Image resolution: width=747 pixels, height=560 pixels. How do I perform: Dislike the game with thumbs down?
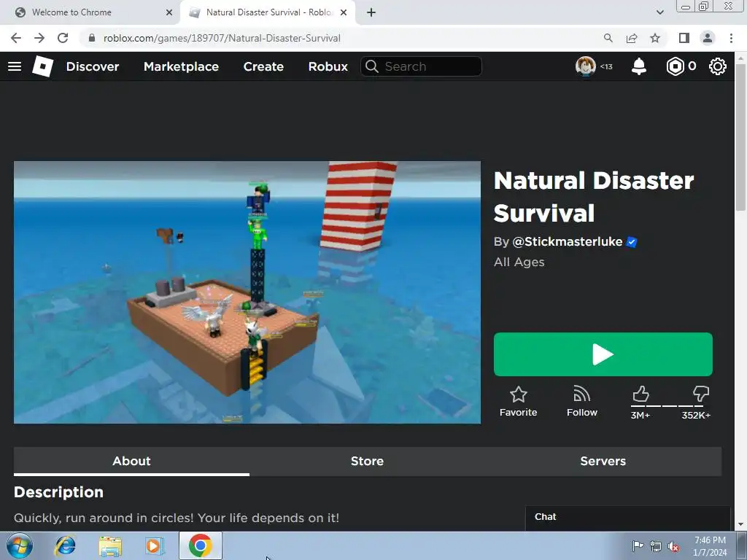701,394
